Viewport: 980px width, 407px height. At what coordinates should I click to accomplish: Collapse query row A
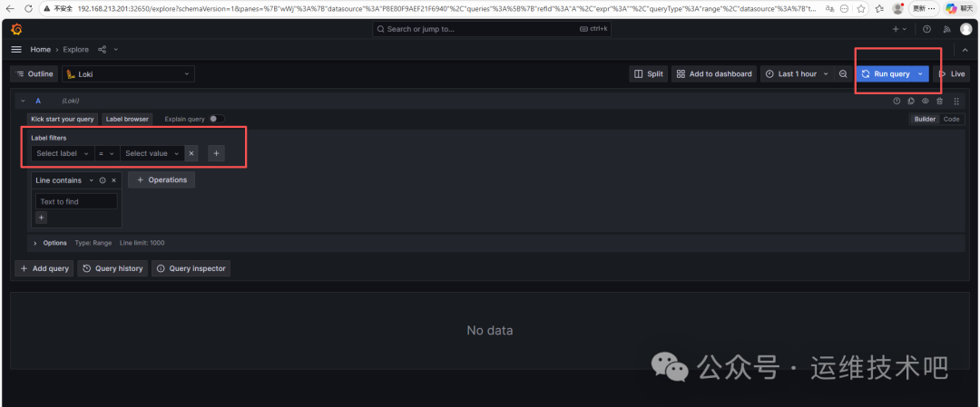(23, 101)
